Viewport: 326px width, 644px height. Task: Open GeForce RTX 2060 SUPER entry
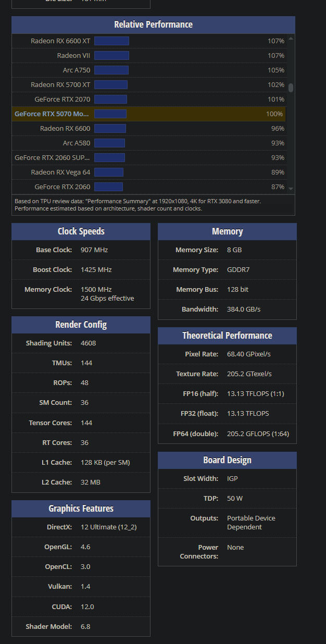tap(52, 157)
